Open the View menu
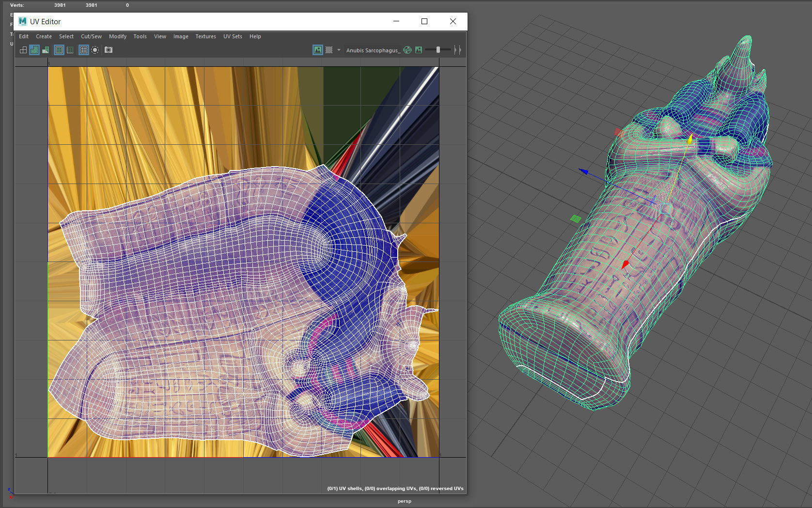Screen dimensions: 812x508 (160, 36)
